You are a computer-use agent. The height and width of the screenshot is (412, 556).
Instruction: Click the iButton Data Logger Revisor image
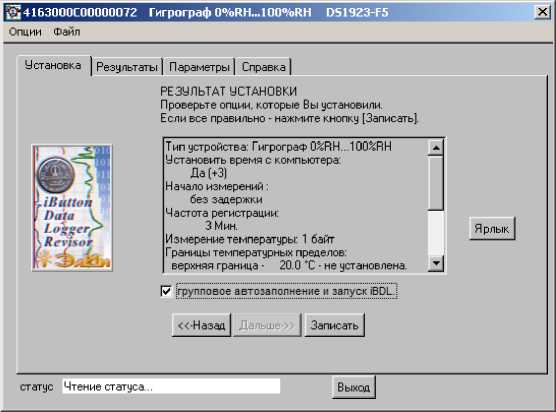[x=72, y=208]
